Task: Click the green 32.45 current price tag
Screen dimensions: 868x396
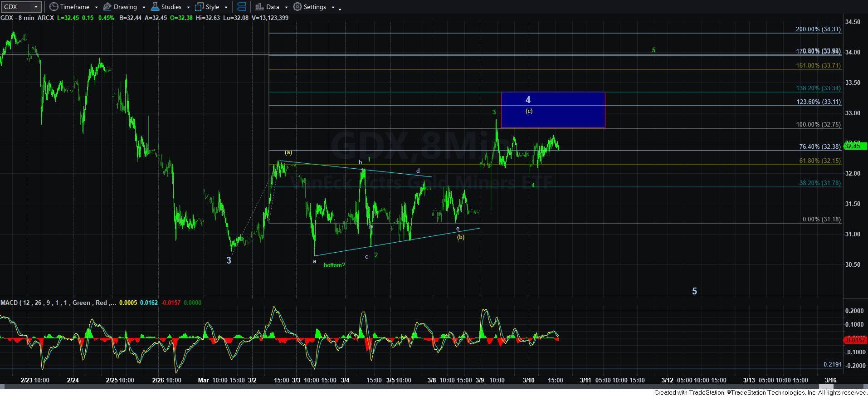Action: [x=855, y=146]
